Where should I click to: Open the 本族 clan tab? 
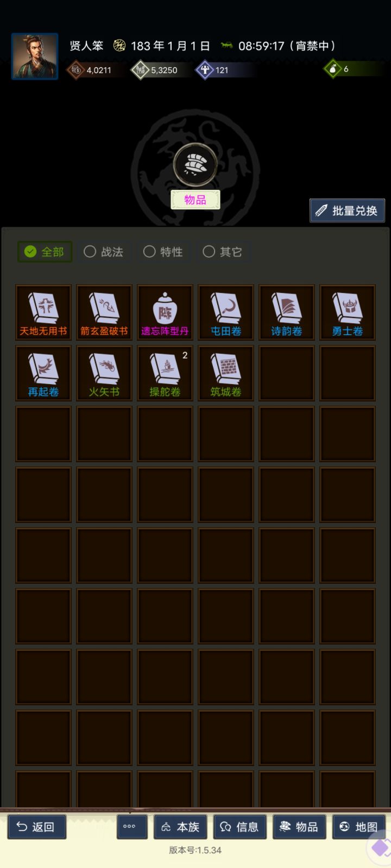tap(181, 827)
